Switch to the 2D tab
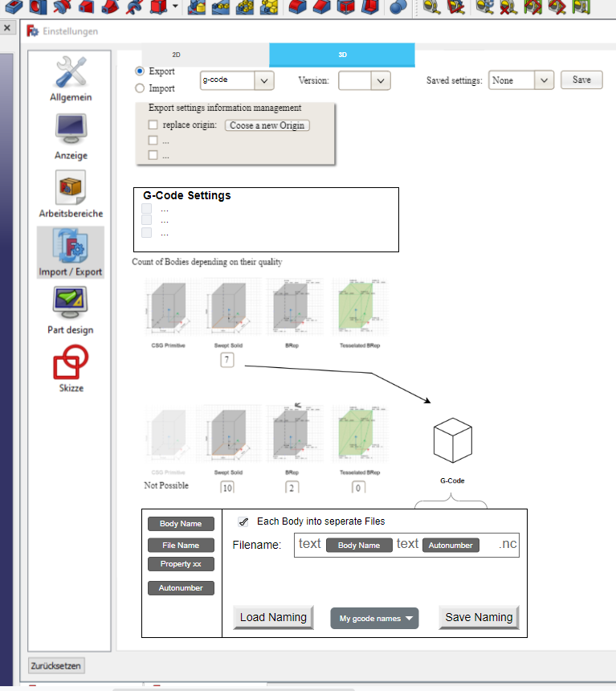Viewport: 616px width, 691px height. point(177,55)
